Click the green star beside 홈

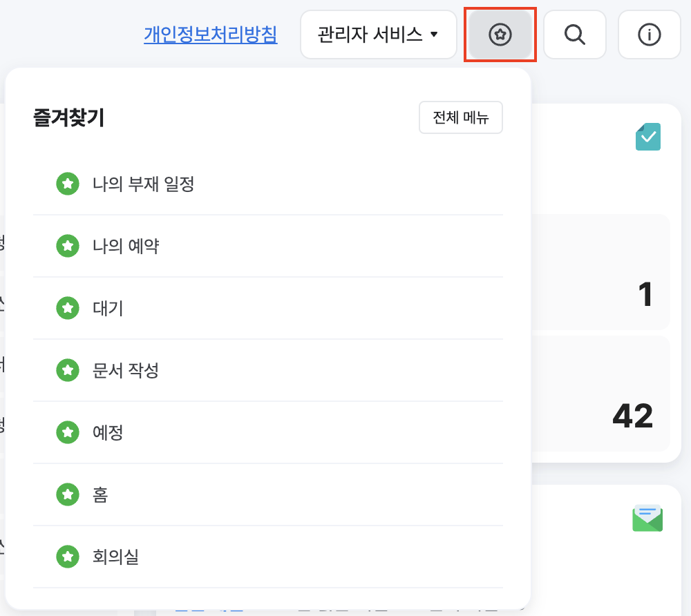(x=67, y=494)
